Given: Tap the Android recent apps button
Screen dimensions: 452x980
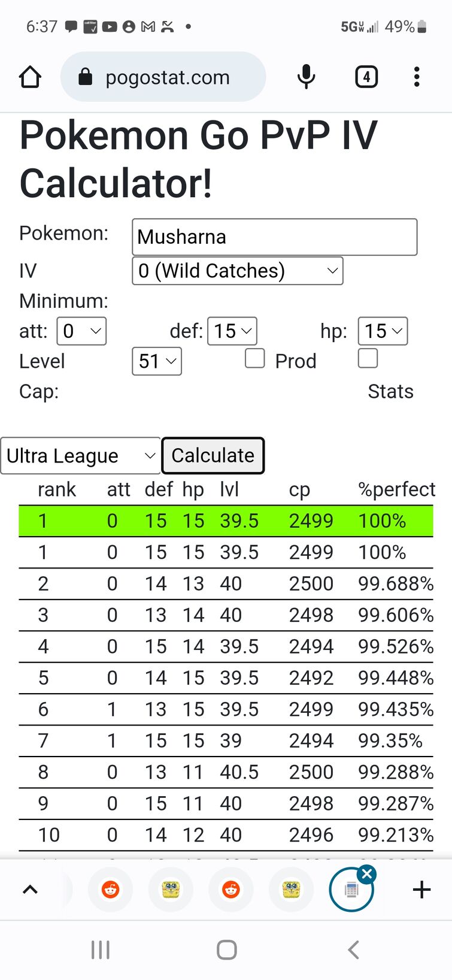Looking at the screenshot, I should (x=100, y=949).
